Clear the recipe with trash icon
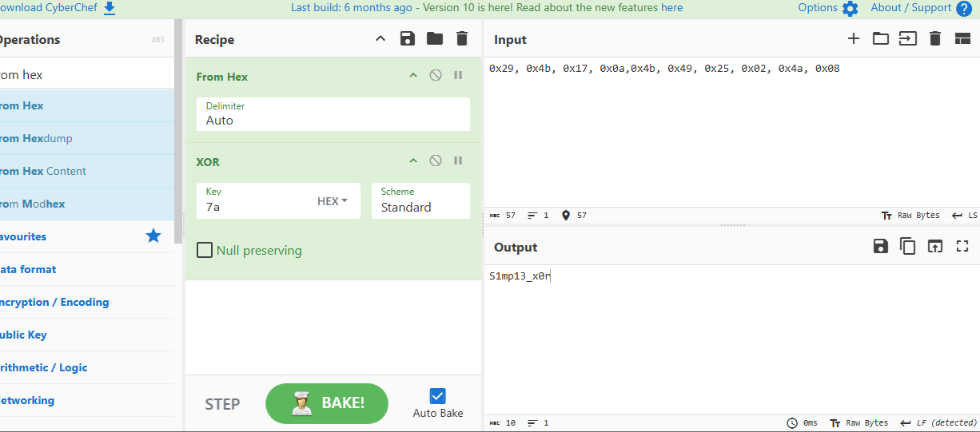Image resolution: width=980 pixels, height=432 pixels. [462, 39]
